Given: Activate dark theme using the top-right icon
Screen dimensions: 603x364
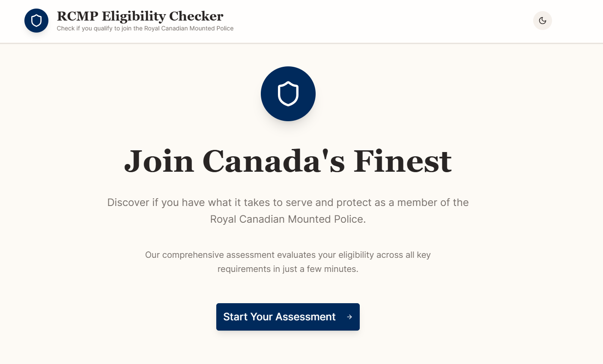Looking at the screenshot, I should click(x=542, y=20).
